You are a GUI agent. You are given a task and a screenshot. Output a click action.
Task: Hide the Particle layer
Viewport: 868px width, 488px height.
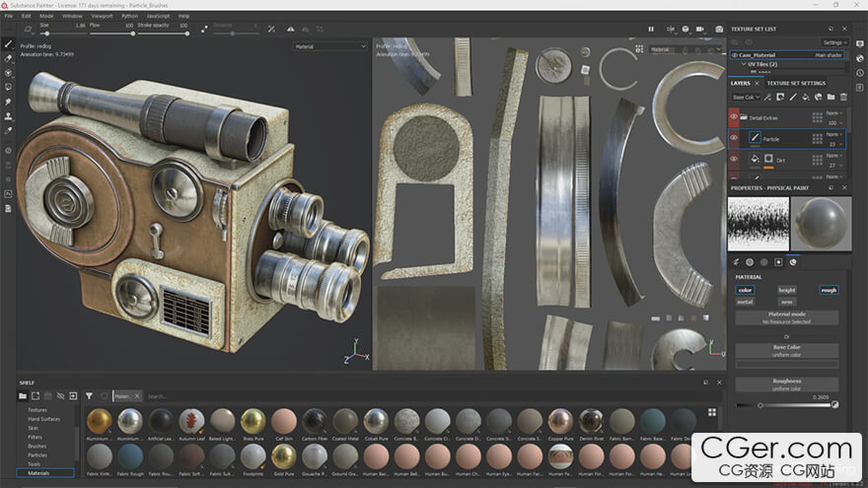tap(734, 138)
